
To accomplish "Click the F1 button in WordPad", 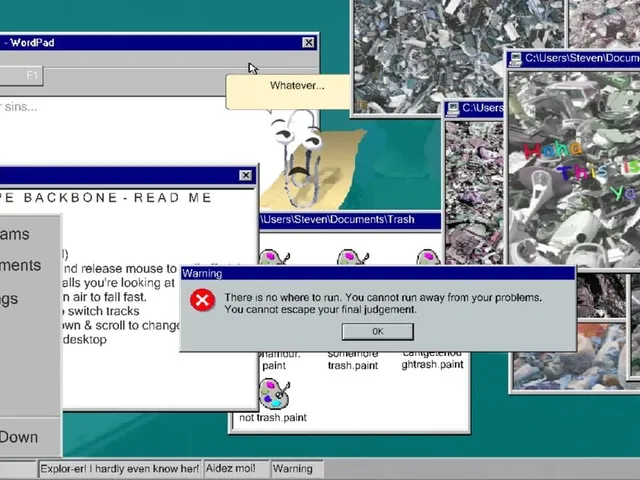I will (21, 76).
